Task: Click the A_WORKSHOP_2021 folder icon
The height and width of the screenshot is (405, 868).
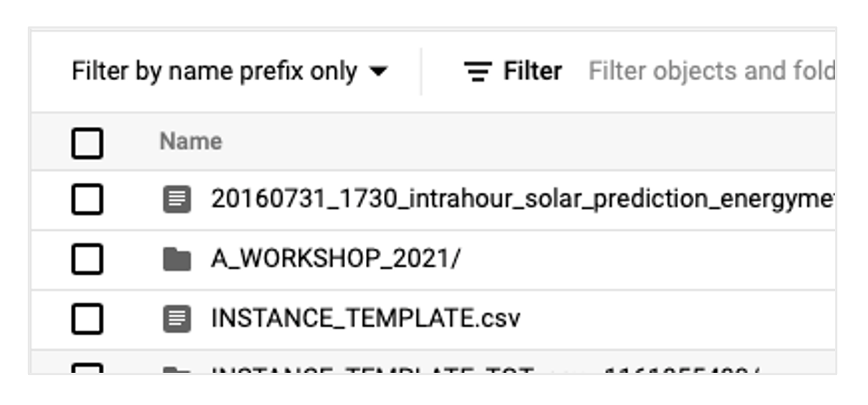Action: pos(177,259)
